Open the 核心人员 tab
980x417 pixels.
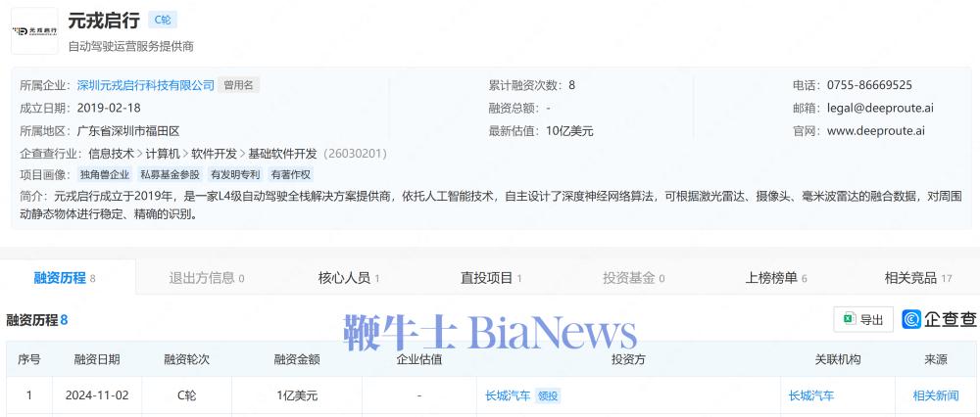(x=349, y=278)
